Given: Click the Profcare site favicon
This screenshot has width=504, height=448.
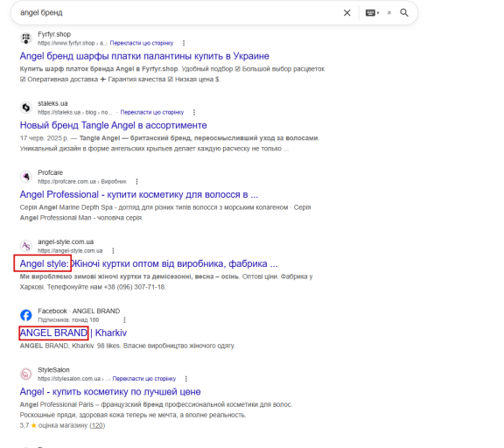Looking at the screenshot, I should pos(26,177).
